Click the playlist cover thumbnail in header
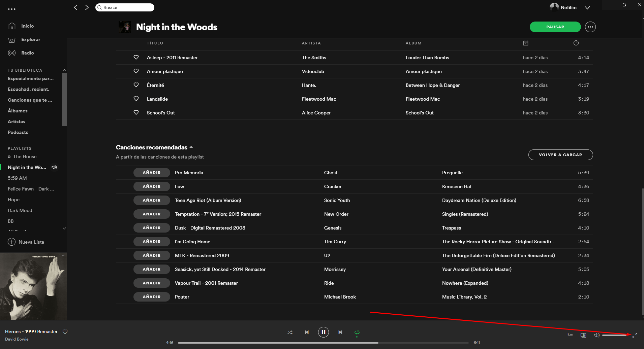Image resolution: width=644 pixels, height=349 pixels. pos(125,27)
